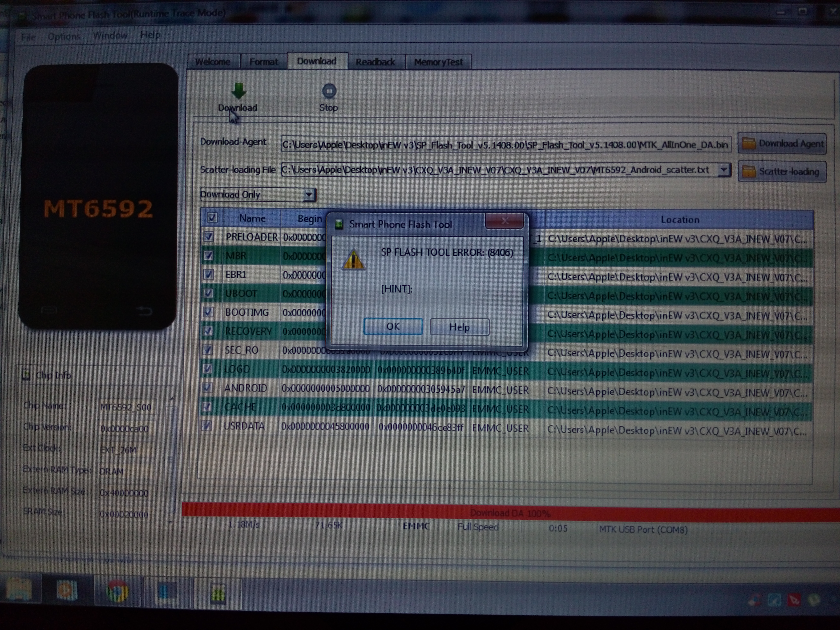Open the Help menu
This screenshot has width=840, height=630.
150,35
